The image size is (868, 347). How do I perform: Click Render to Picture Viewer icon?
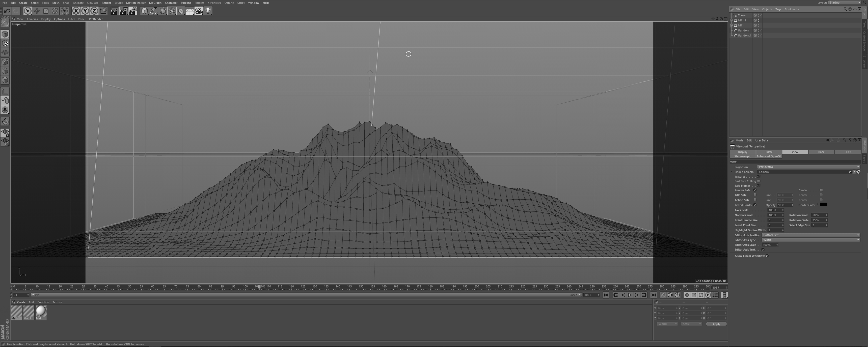(124, 11)
